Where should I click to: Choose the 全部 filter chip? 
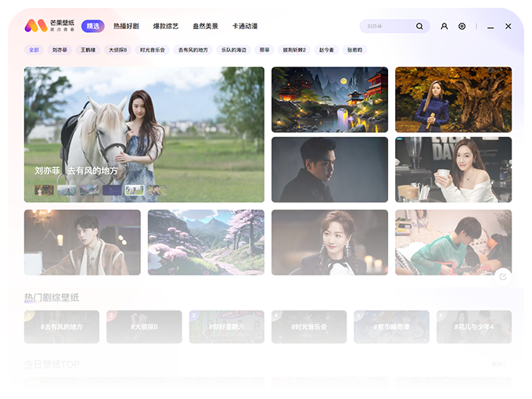(x=34, y=50)
